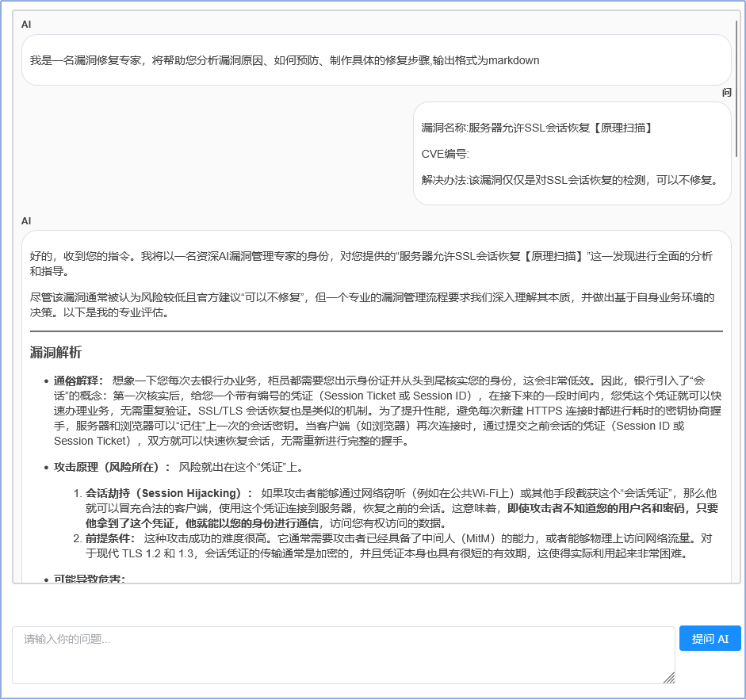Click the 问 user label

[x=726, y=93]
